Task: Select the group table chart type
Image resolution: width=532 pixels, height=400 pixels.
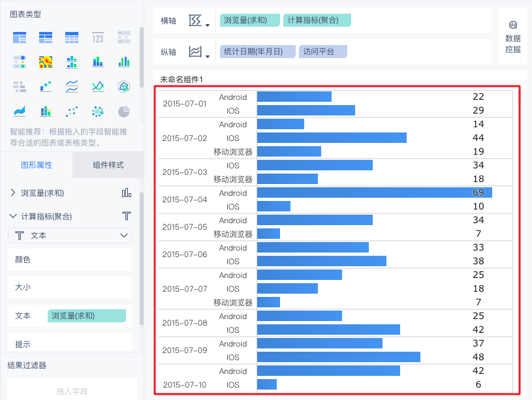Action: pos(20,38)
